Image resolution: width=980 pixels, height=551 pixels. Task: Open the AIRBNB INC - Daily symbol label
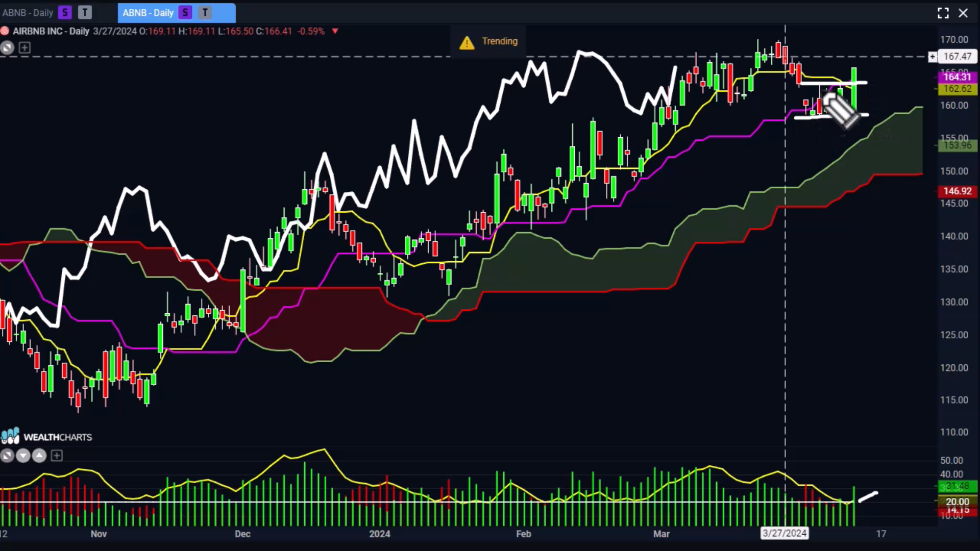(51, 31)
